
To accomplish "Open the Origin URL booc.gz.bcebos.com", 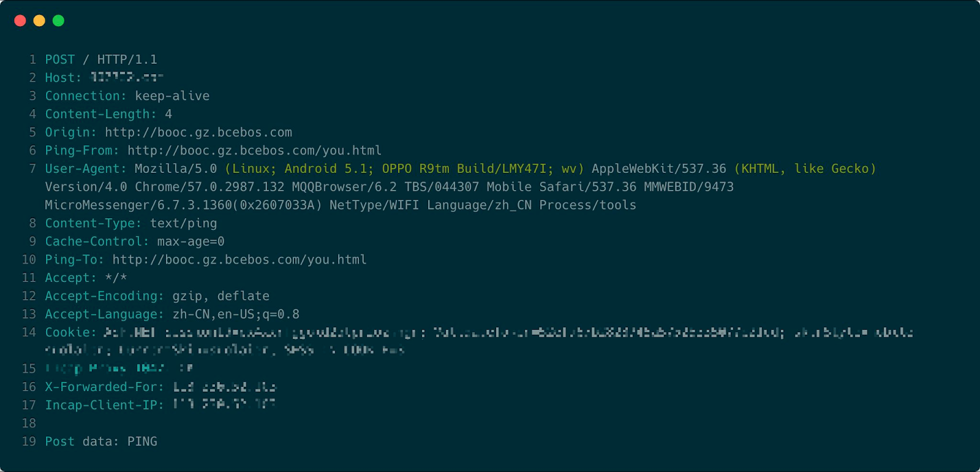I will pos(198,132).
